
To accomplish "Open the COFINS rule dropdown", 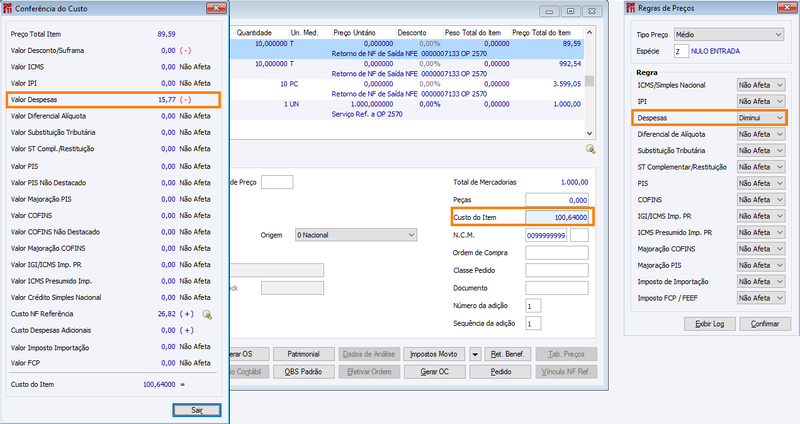I will point(761,199).
